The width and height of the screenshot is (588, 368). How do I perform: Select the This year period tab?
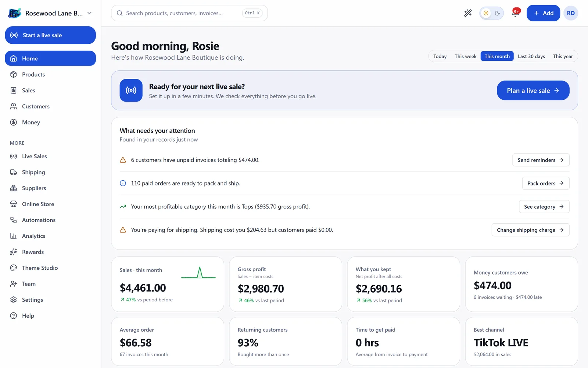[563, 56]
